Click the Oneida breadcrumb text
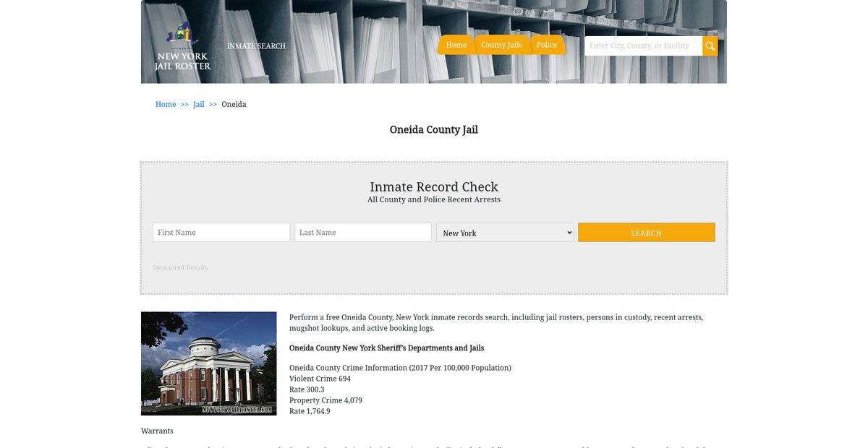This screenshot has height=448, width=868. (234, 105)
